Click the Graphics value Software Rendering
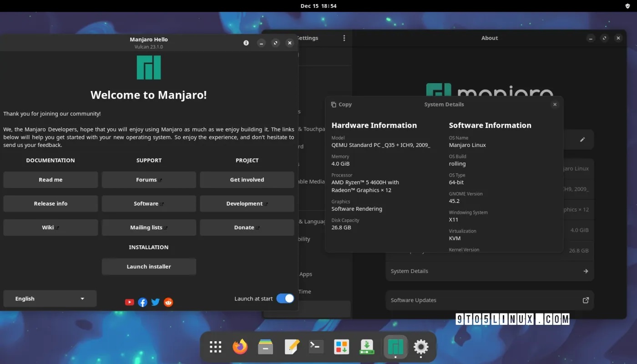This screenshot has width=637, height=364. [x=357, y=209]
